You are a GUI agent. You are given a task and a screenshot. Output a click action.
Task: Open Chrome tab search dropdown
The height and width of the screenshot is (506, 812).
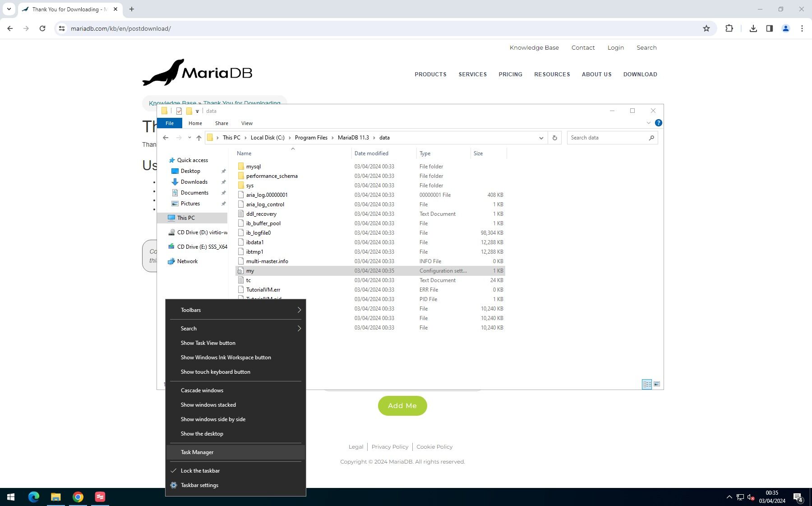coord(9,9)
